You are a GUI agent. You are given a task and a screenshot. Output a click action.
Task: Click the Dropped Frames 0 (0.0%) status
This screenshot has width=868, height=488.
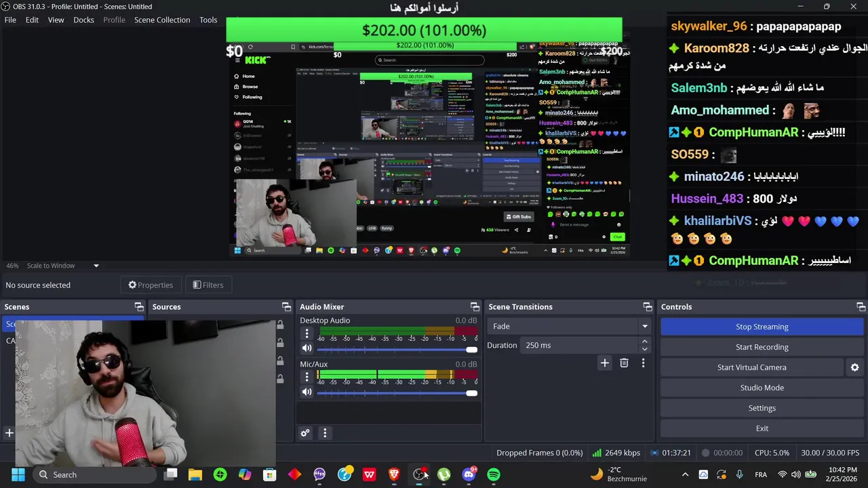539,453
